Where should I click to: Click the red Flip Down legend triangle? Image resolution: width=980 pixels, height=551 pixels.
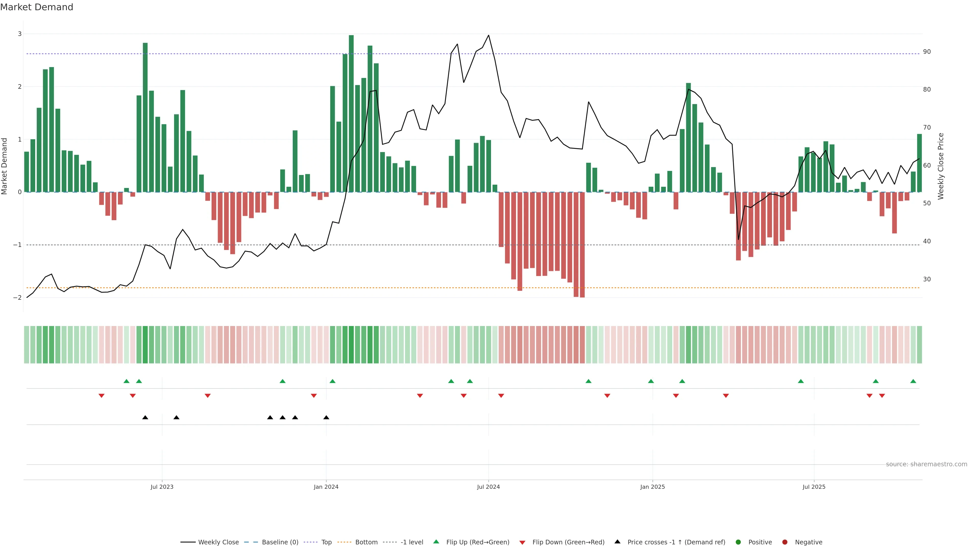point(522,542)
